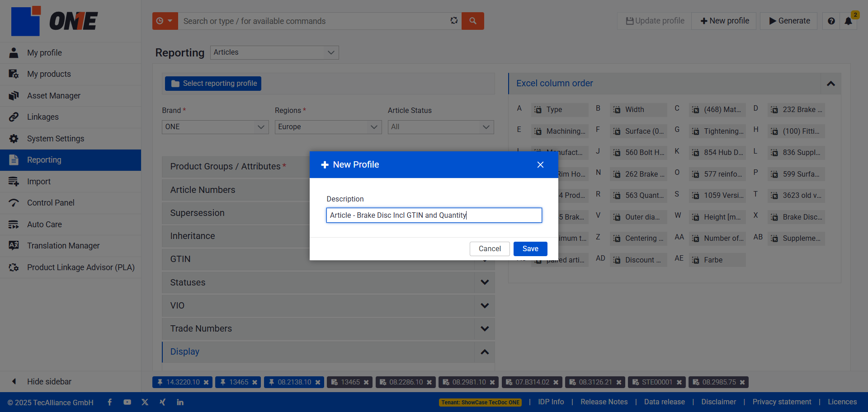Expand the Statuses section

point(485,282)
